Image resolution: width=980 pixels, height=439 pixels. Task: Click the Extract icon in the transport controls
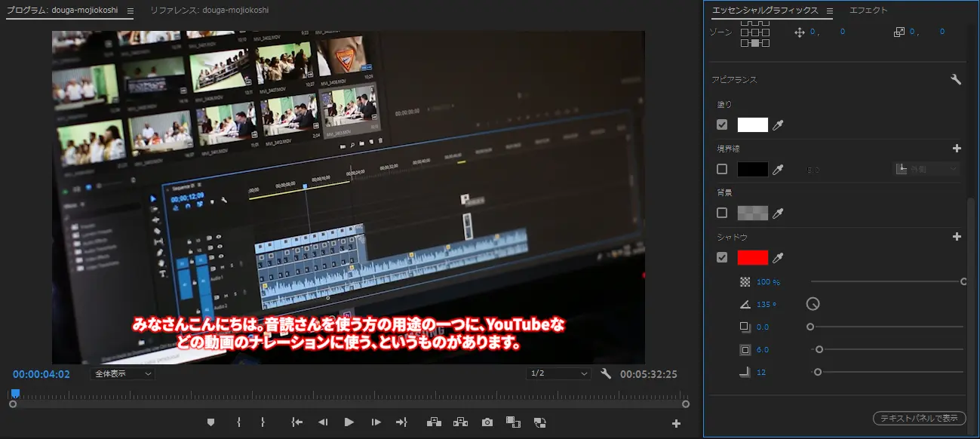coord(461,422)
